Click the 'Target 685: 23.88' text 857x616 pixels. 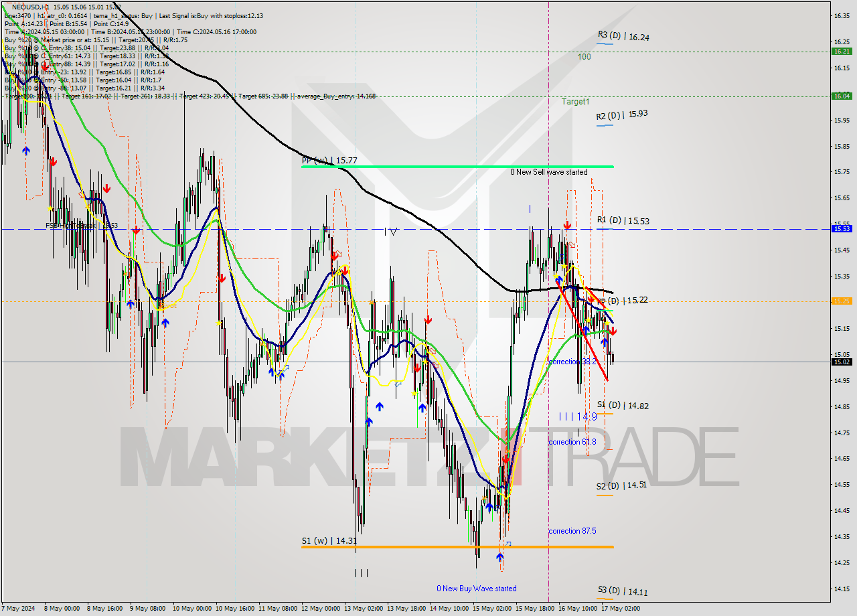[264, 96]
